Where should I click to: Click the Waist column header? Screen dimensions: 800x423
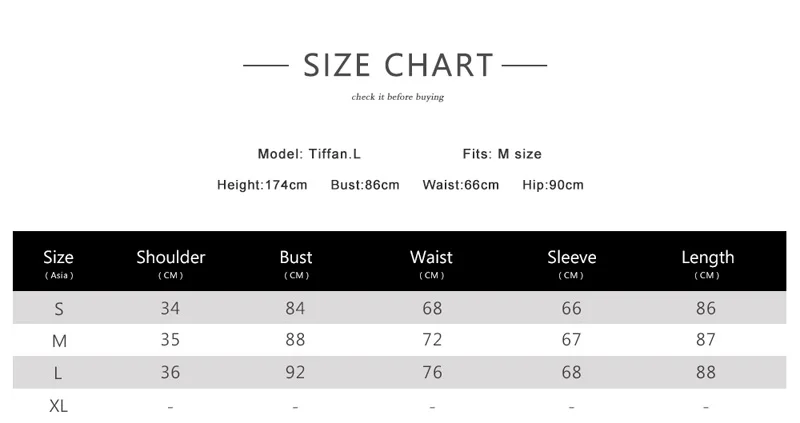[x=432, y=263]
